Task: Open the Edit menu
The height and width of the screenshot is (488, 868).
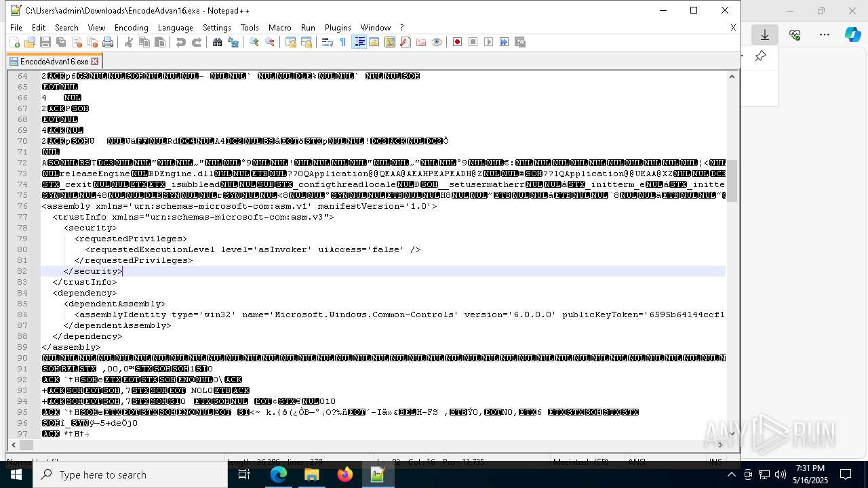Action: coord(39,28)
